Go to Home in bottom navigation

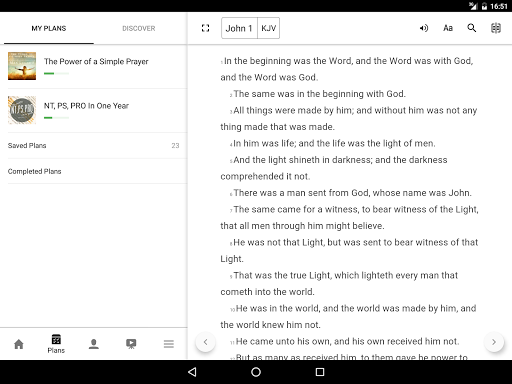(19, 344)
